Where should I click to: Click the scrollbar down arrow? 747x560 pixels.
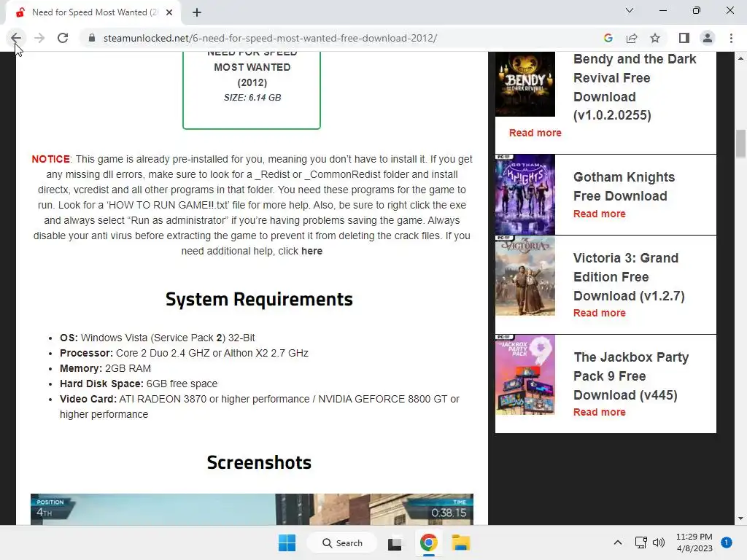(740, 518)
